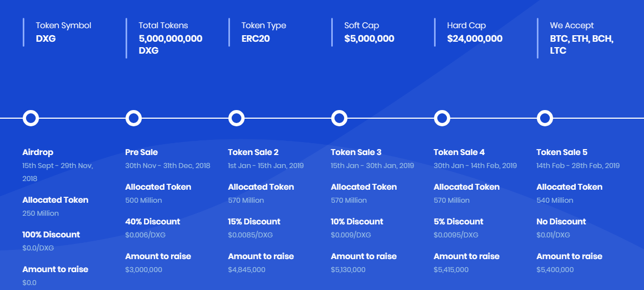Click the Token Sale 2 heading
Viewport: 644px width, 290px height.
point(253,152)
